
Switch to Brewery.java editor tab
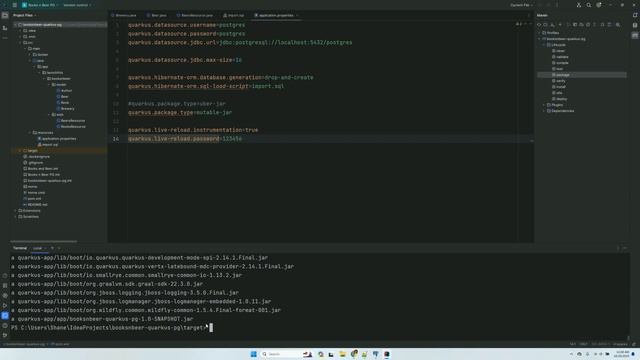(124, 16)
